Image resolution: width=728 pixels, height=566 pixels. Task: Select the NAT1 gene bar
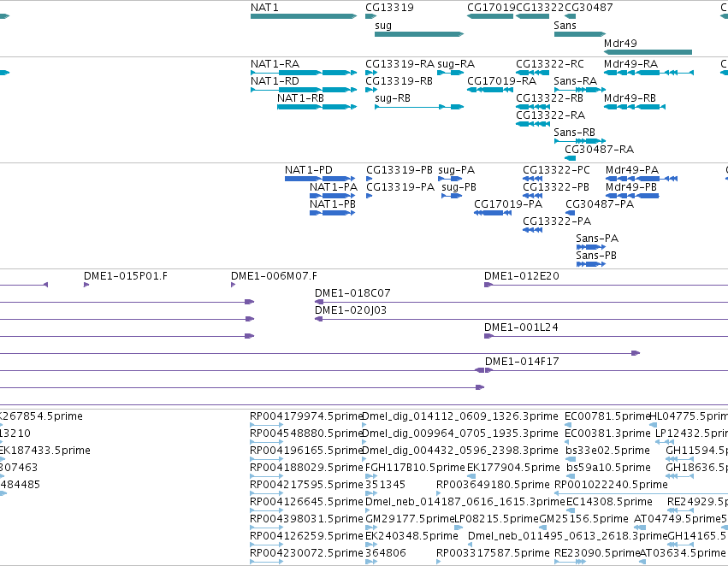(304, 16)
